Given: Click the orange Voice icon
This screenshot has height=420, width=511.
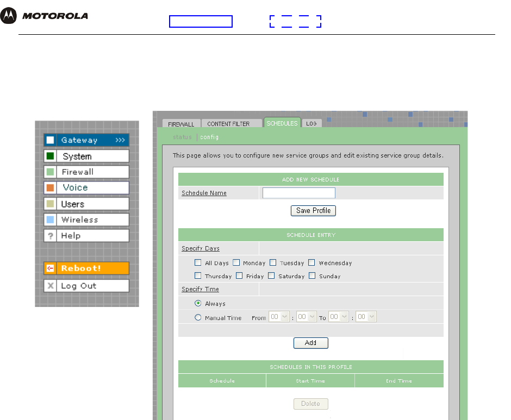Looking at the screenshot, I should point(50,187).
